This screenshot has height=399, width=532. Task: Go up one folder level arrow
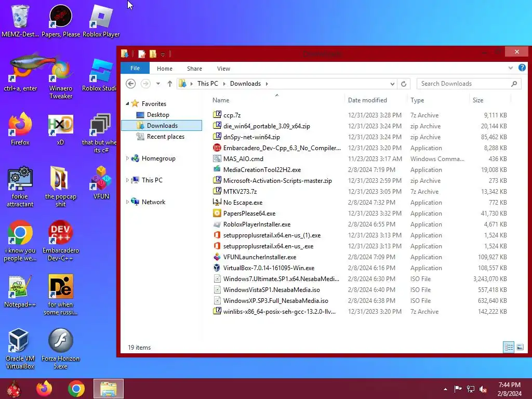click(170, 84)
